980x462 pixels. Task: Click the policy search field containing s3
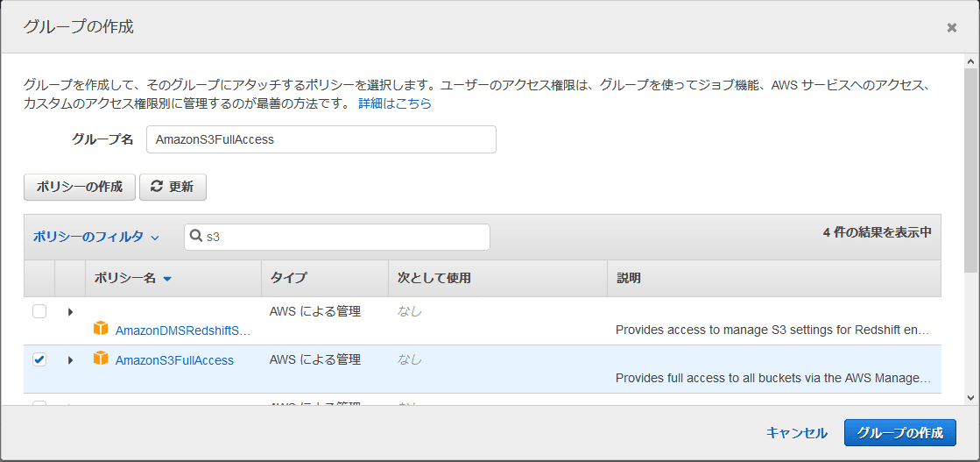click(337, 237)
